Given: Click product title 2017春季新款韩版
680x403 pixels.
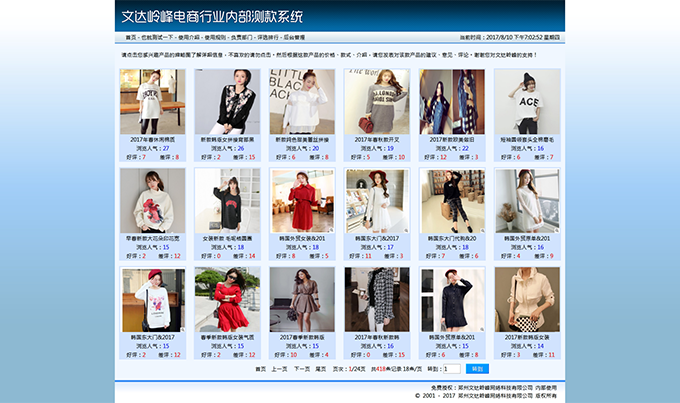Looking at the screenshot, I should (302, 338).
